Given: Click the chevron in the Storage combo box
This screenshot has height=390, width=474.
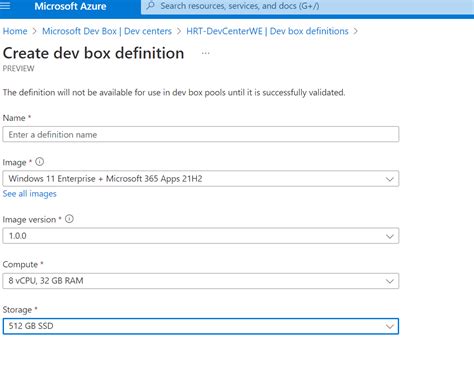Looking at the screenshot, I should pos(390,326).
